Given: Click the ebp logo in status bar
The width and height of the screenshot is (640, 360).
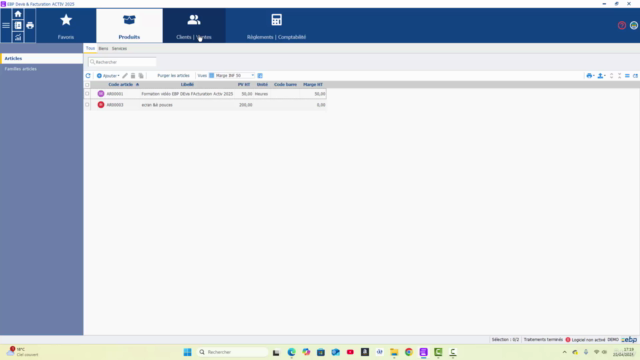Looking at the screenshot, I should click(x=629, y=340).
